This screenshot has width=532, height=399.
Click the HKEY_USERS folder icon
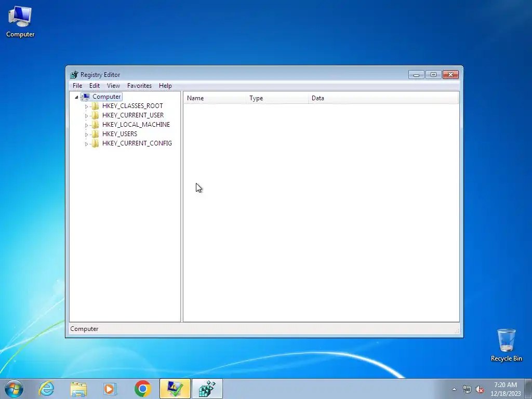pyautogui.click(x=96, y=134)
